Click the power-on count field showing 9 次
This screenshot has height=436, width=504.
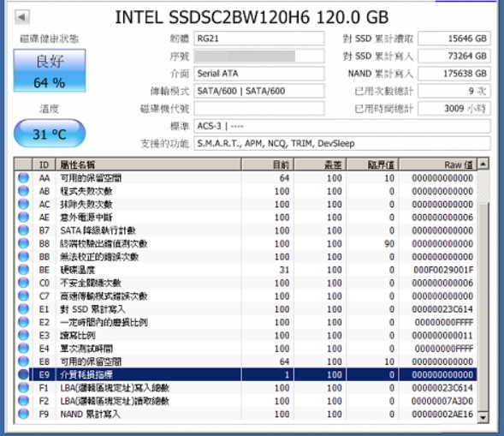[x=454, y=91]
